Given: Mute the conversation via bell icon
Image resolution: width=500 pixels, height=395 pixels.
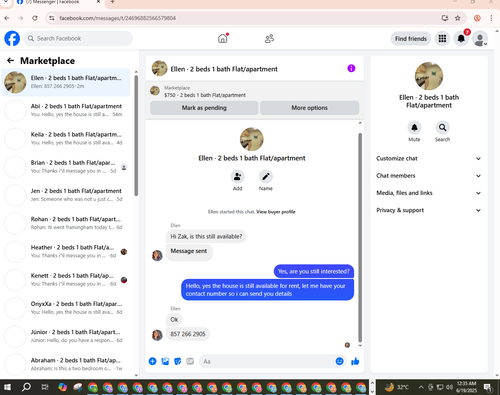Looking at the screenshot, I should coord(414,127).
